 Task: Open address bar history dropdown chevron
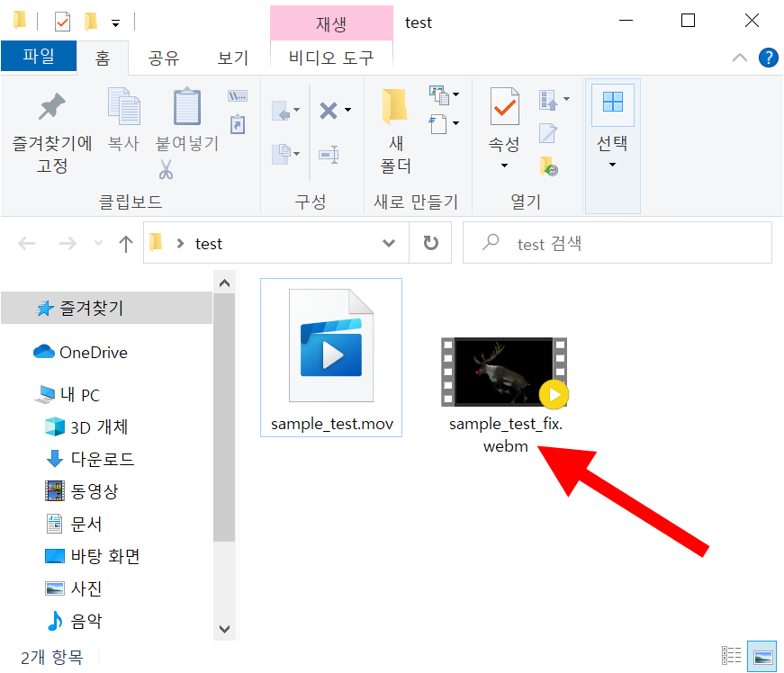389,243
